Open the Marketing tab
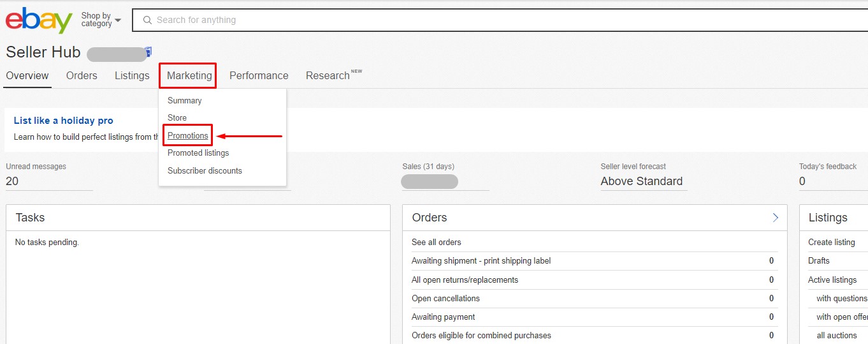 (189, 75)
